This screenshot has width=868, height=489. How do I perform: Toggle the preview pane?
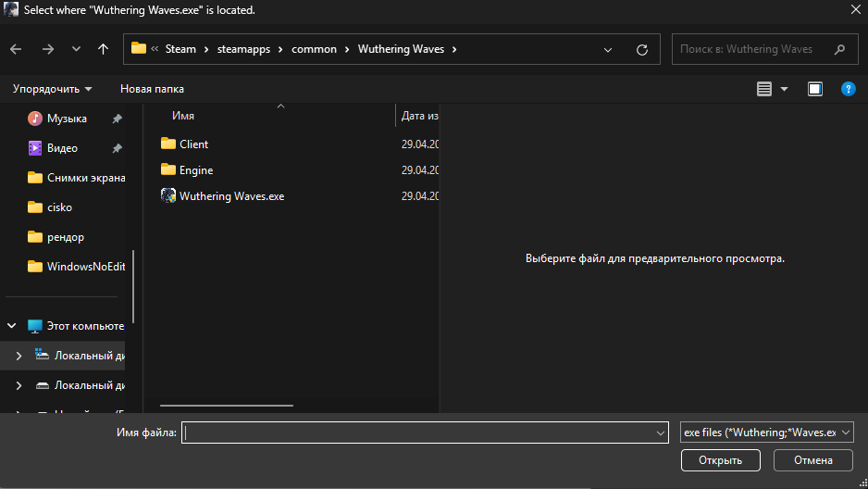coord(815,89)
